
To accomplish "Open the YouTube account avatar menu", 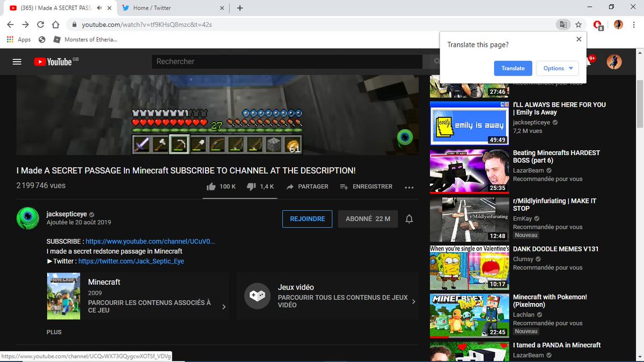I will 614,62.
